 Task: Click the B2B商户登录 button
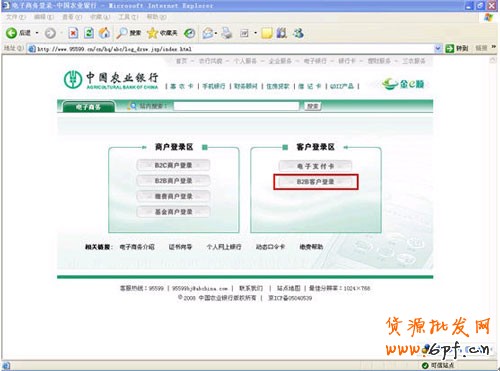173,181
